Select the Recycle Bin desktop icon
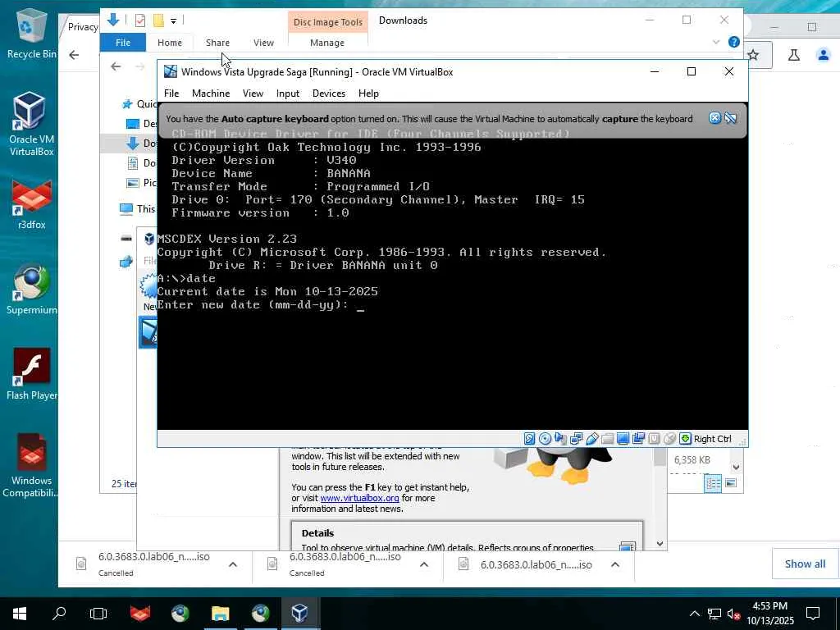The width and height of the screenshot is (840, 630). click(31, 33)
